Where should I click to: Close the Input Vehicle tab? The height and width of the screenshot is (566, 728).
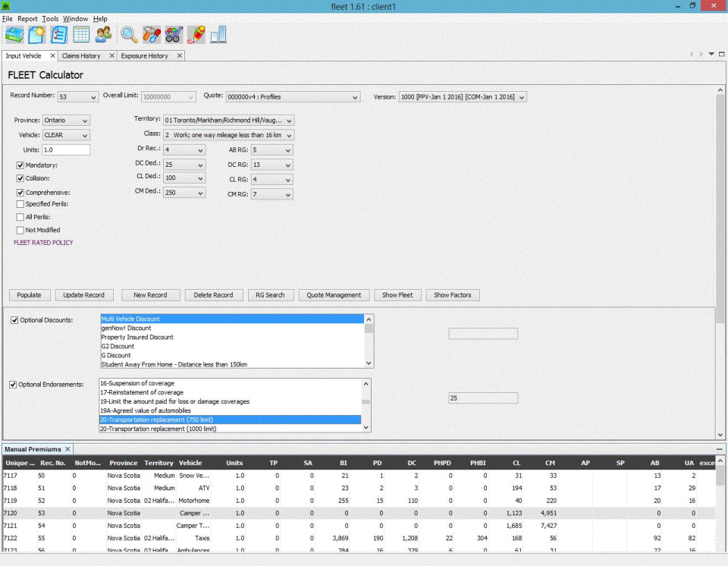coord(52,55)
